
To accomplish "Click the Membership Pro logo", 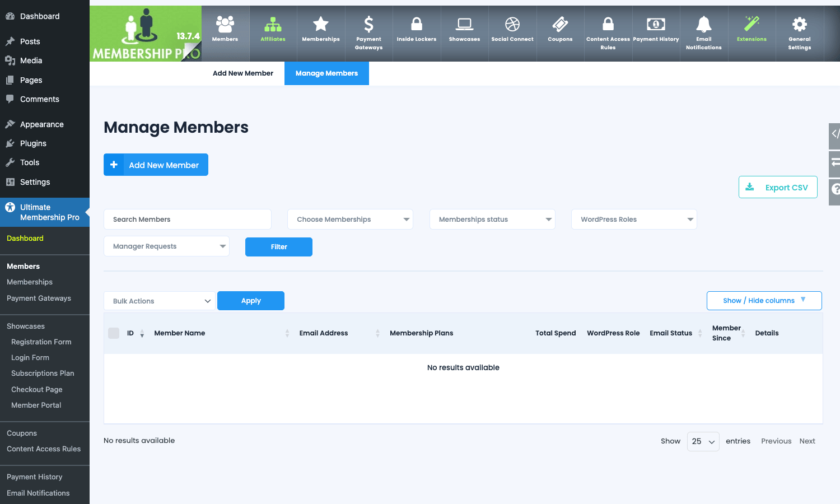I will (x=146, y=34).
